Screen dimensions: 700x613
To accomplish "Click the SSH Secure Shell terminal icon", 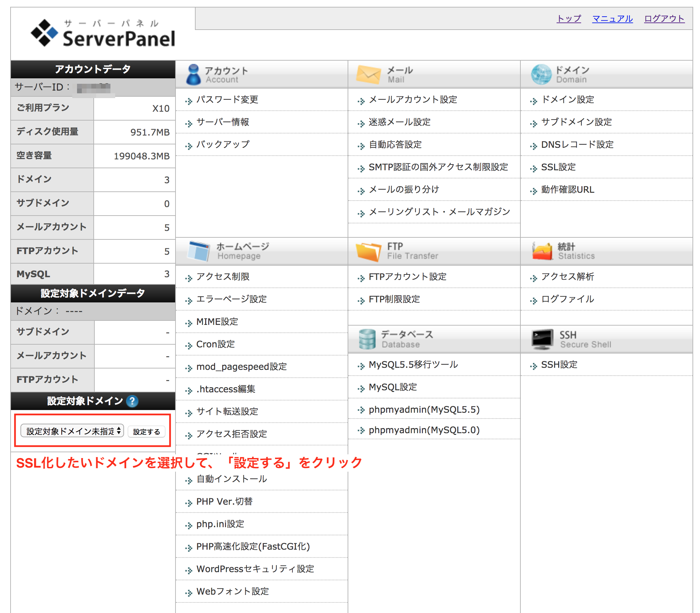I will pyautogui.click(x=542, y=339).
